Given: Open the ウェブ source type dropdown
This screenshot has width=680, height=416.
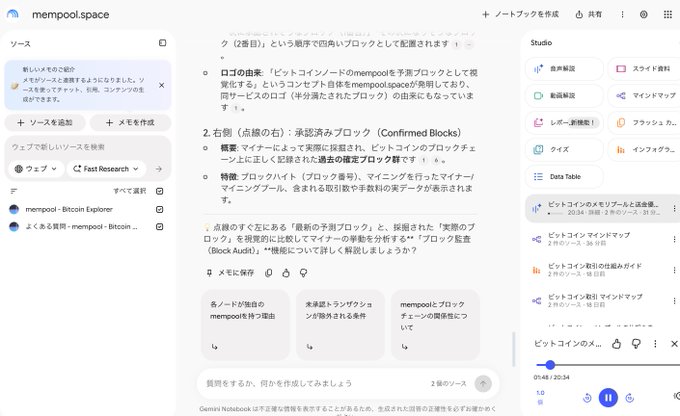Looking at the screenshot, I should [36, 169].
